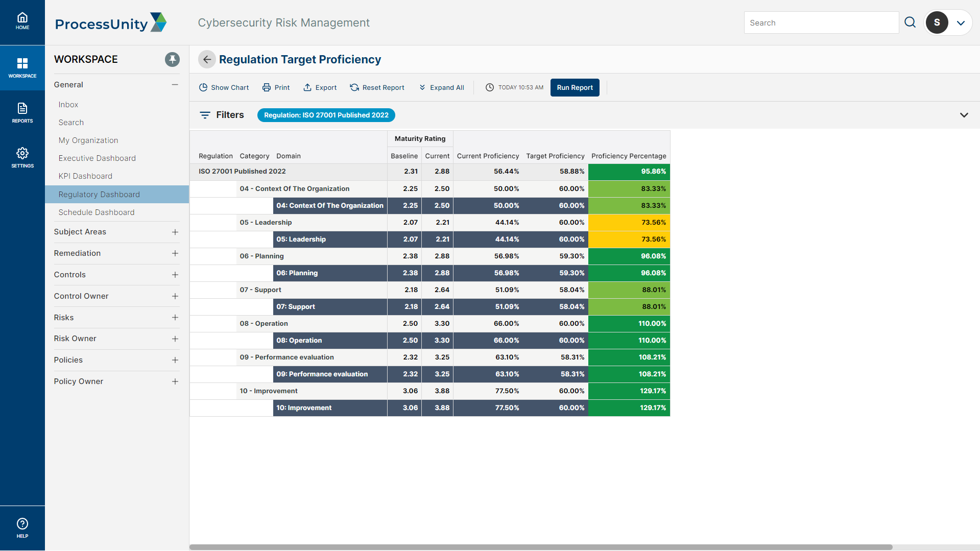Viewport: 980px width, 551px height.
Task: Collapse the General section
Action: pos(175,84)
